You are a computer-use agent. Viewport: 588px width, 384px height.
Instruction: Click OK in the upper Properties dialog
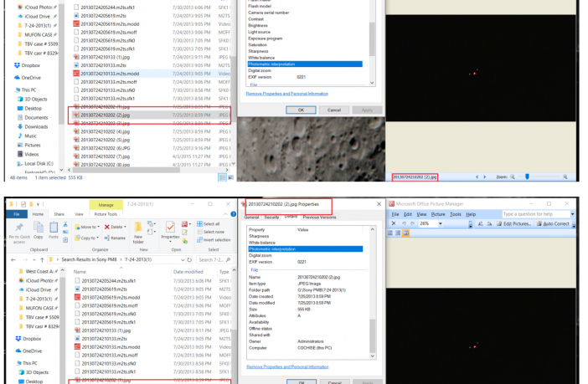click(x=301, y=110)
